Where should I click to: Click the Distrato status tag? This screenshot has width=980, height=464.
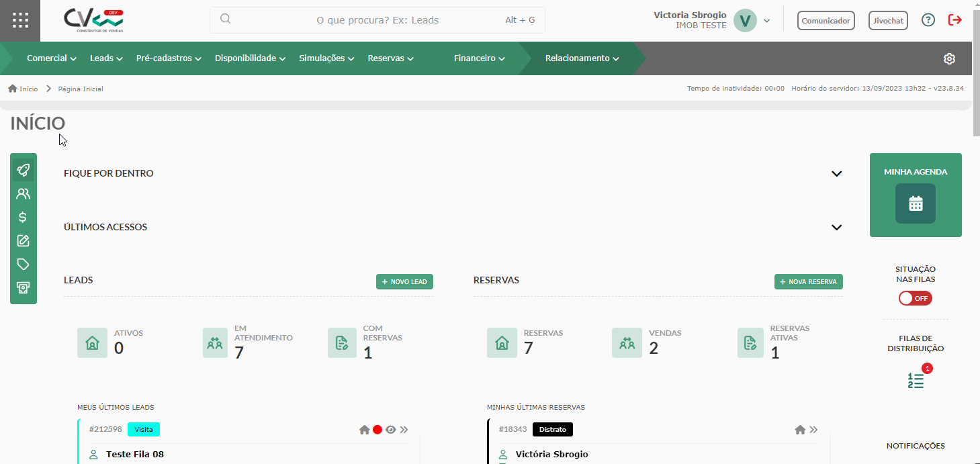point(553,429)
